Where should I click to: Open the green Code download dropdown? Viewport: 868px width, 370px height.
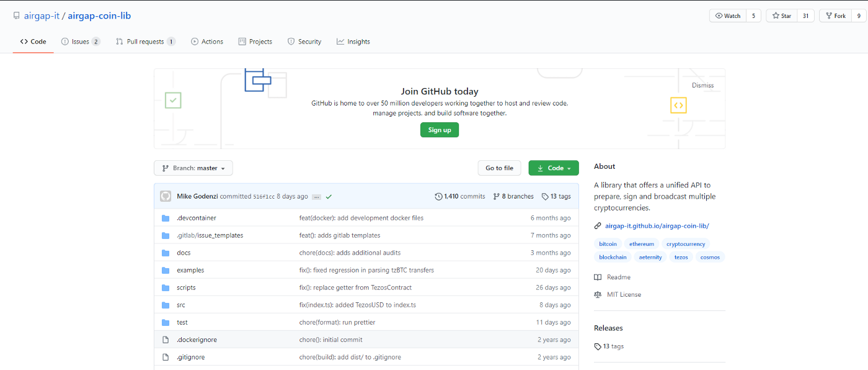(554, 168)
